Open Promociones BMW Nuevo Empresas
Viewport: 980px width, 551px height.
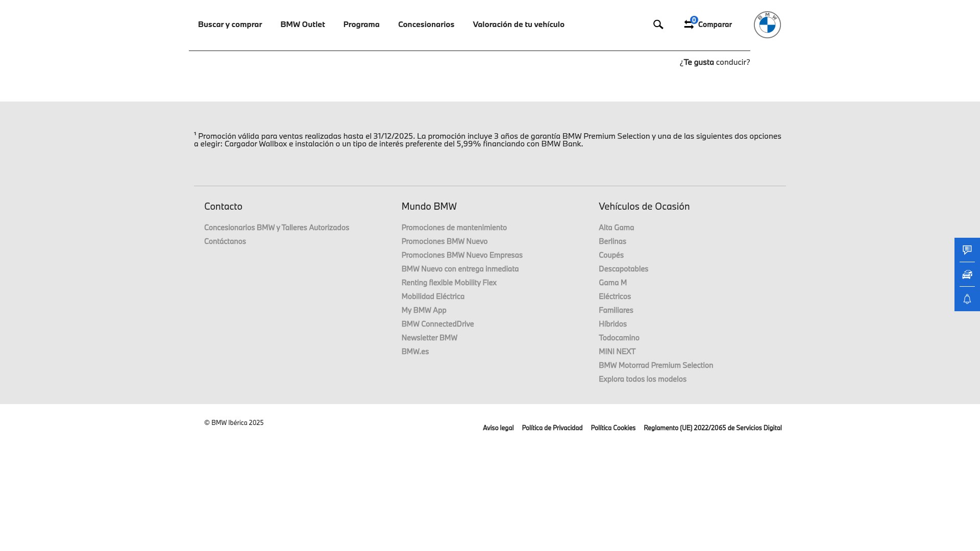462,255
